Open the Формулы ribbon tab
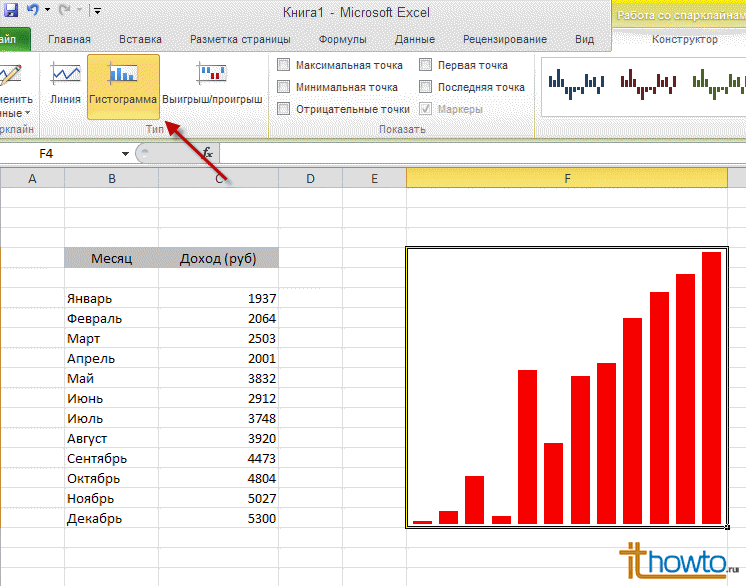The height and width of the screenshot is (586, 746). coord(343,39)
